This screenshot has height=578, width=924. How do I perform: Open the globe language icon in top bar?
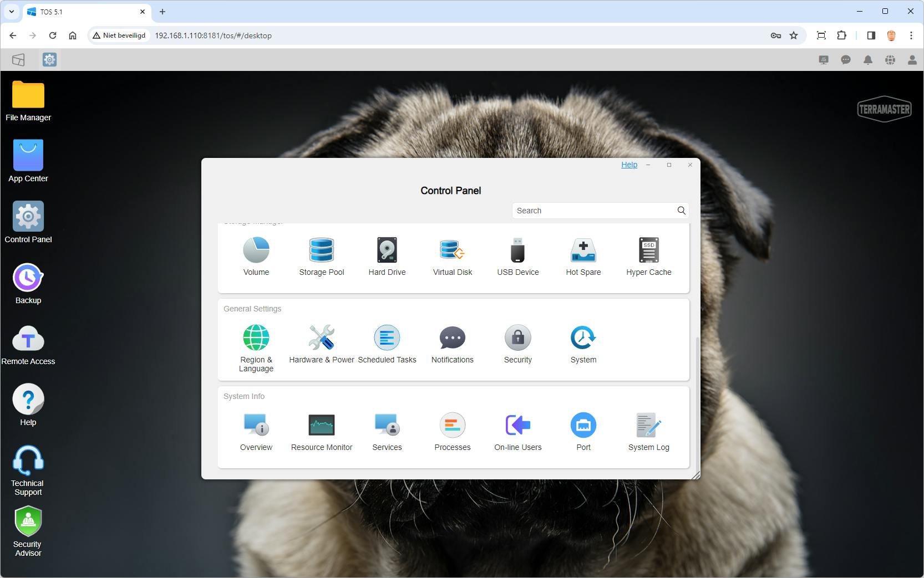[890, 60]
